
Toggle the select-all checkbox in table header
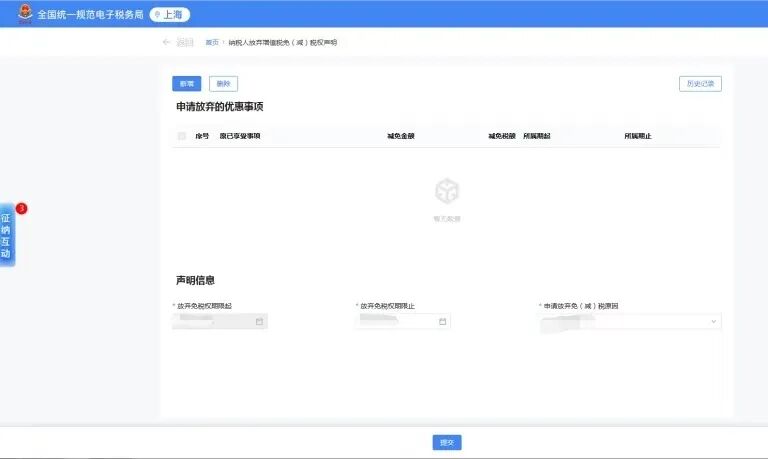(x=182, y=136)
